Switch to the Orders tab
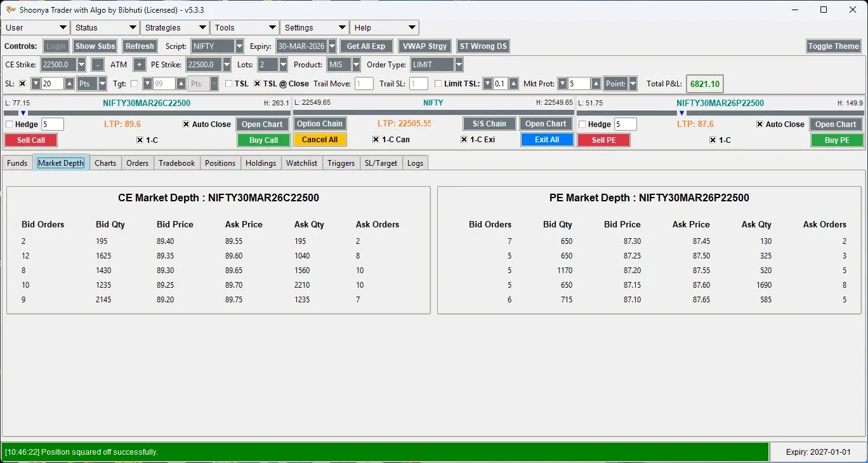 137,163
